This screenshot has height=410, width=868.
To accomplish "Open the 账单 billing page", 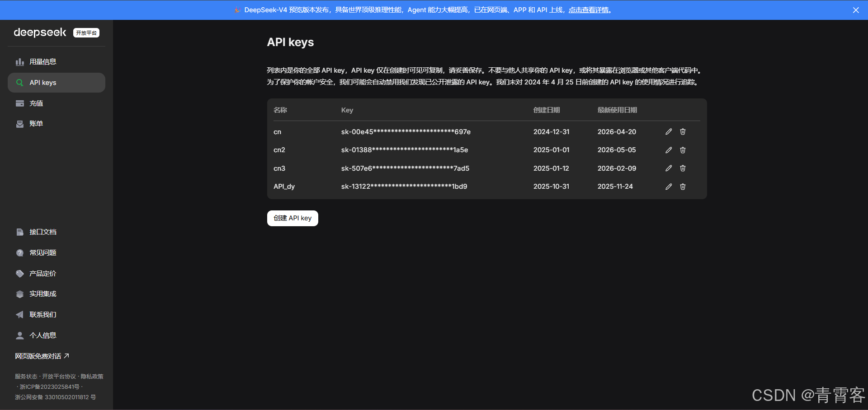I will [57, 124].
